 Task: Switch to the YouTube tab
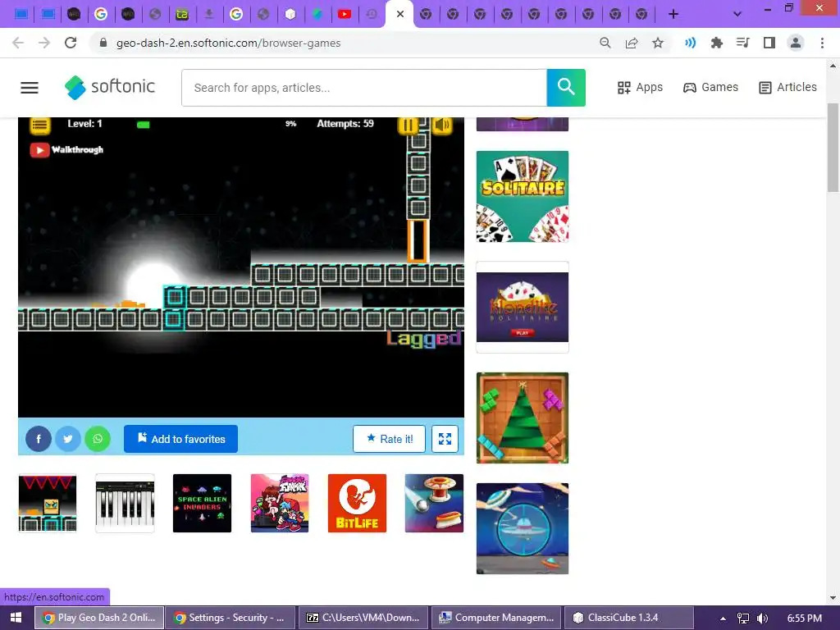click(345, 15)
